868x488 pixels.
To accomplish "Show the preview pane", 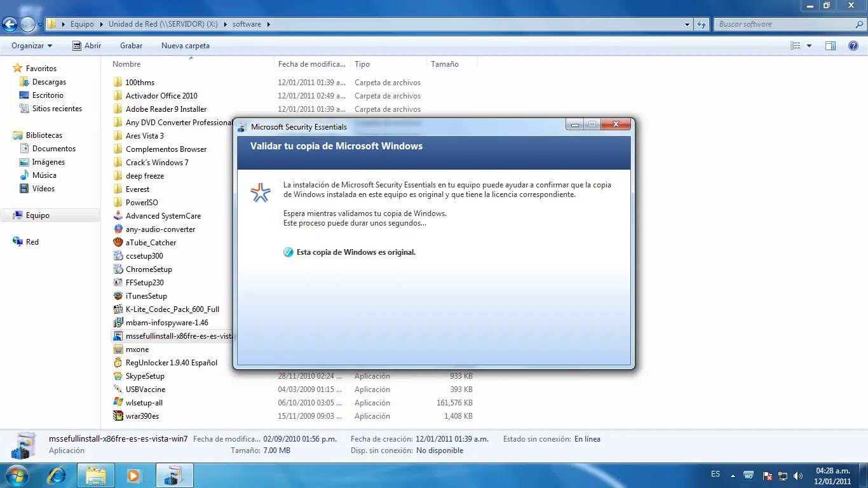I will pos(831,46).
